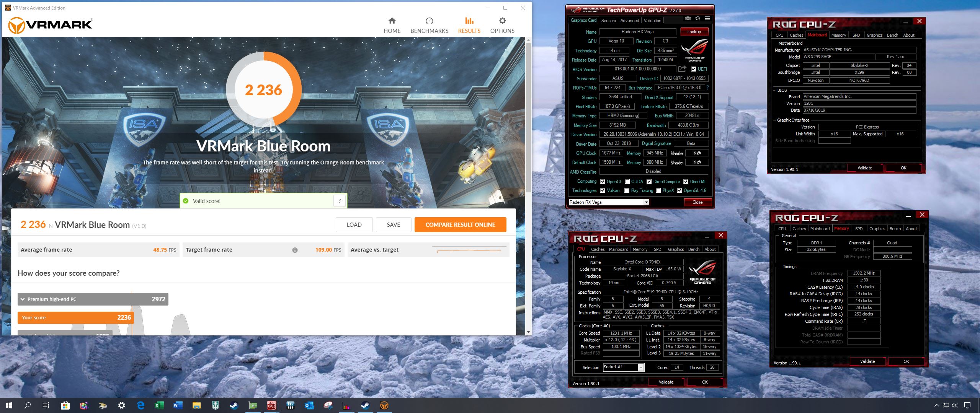The image size is (980, 413).
Task: Open Excel from the taskbar
Action: click(x=159, y=405)
